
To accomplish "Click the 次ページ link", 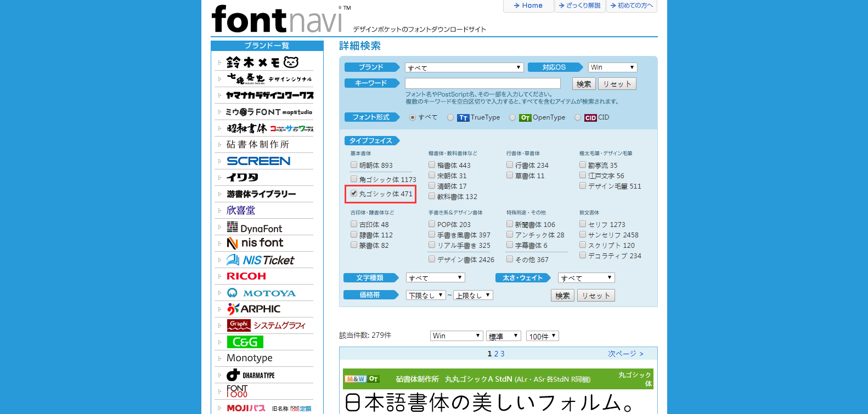I will [625, 354].
